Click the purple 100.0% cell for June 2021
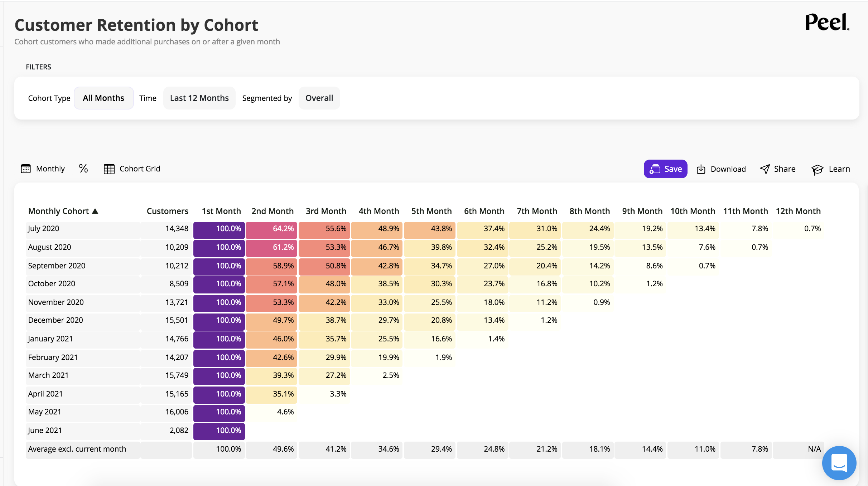This screenshot has width=868, height=486. tap(219, 431)
